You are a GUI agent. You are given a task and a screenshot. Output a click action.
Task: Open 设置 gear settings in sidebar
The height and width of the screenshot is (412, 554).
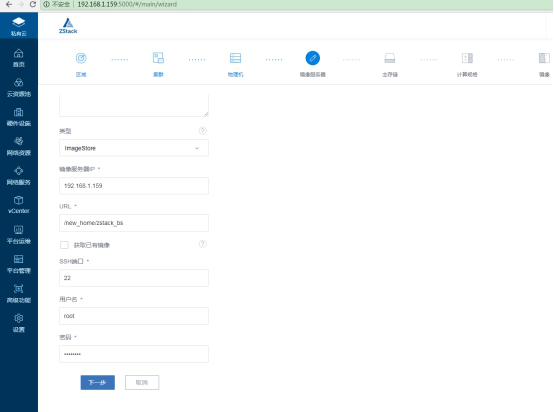pos(19,323)
